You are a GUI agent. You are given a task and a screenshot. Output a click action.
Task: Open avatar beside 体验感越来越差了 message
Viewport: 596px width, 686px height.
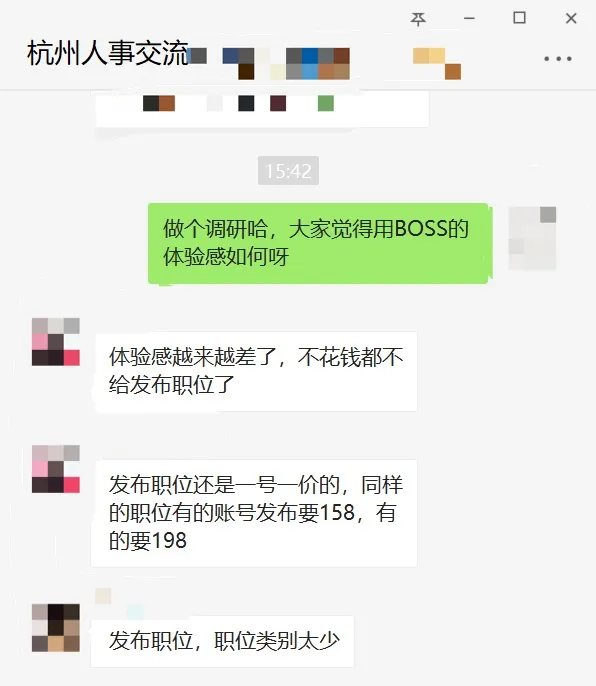[56, 342]
